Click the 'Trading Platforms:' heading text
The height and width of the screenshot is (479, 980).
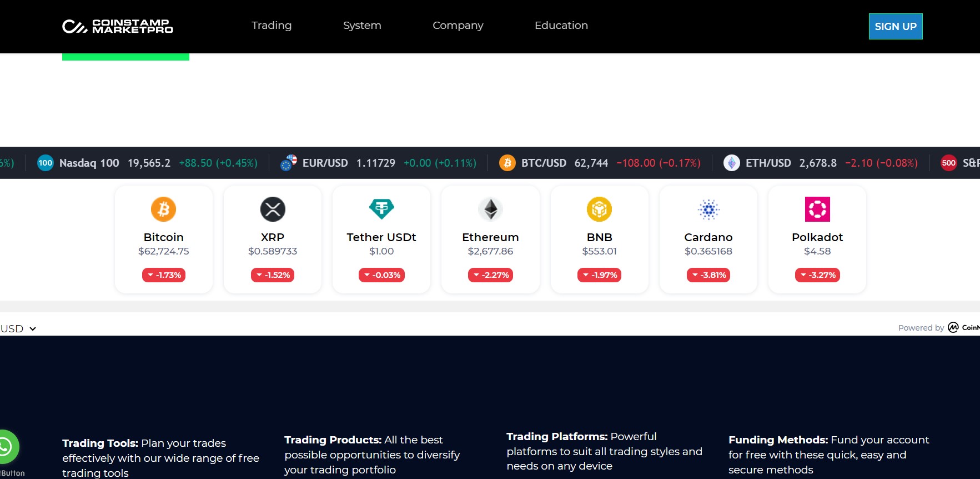(557, 436)
